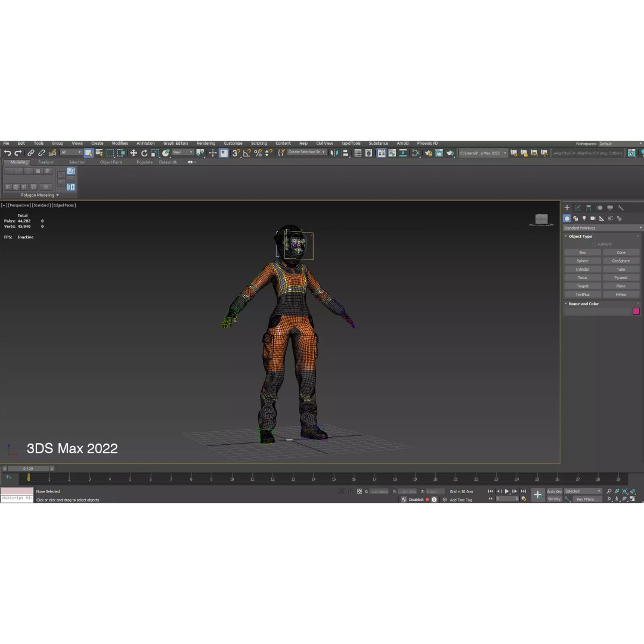
Task: Open the Rendered Frame Window icon
Action: click(x=439, y=153)
